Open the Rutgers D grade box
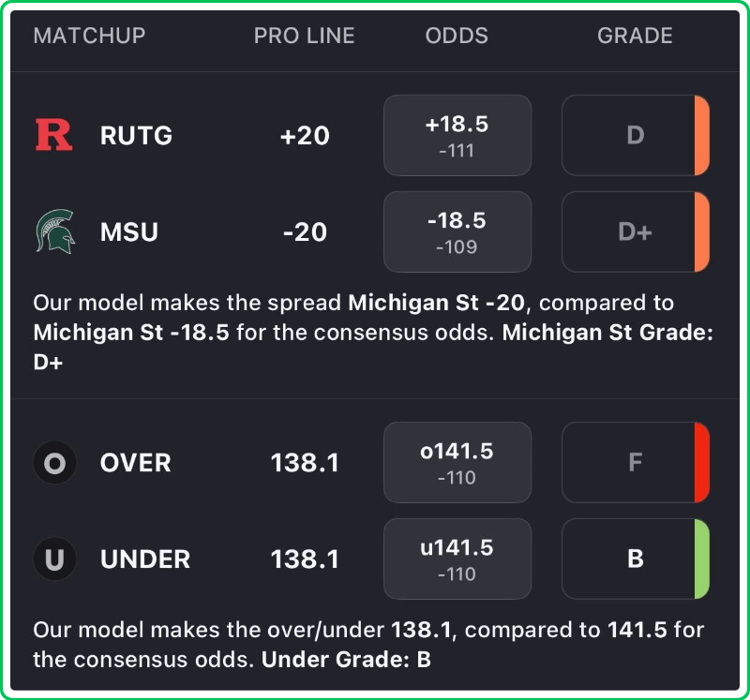 (634, 135)
